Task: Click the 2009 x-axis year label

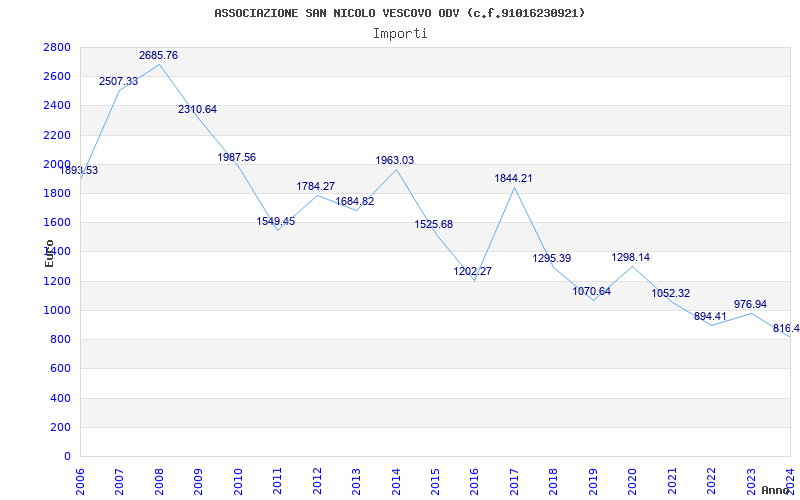Action: pos(198,482)
